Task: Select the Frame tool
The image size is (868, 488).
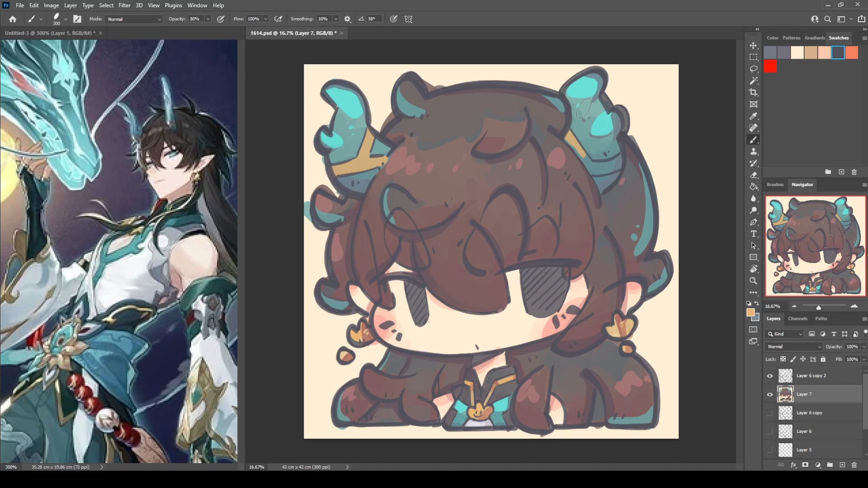Action: point(753,104)
